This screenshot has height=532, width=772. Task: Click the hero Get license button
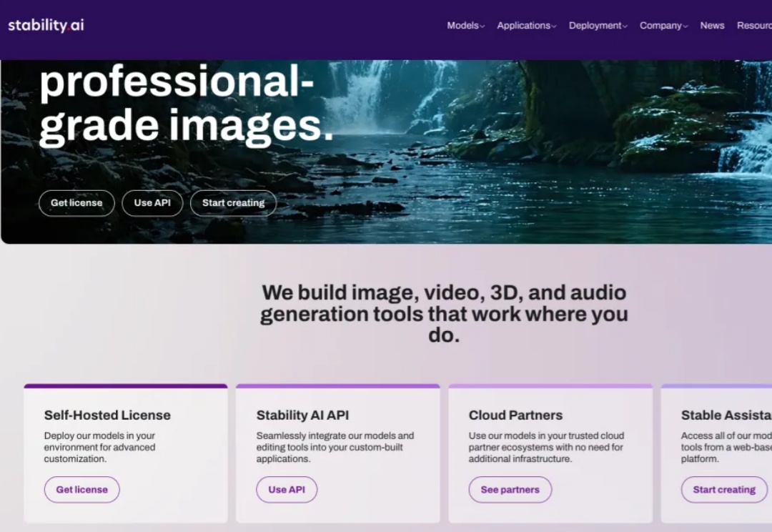pos(76,203)
